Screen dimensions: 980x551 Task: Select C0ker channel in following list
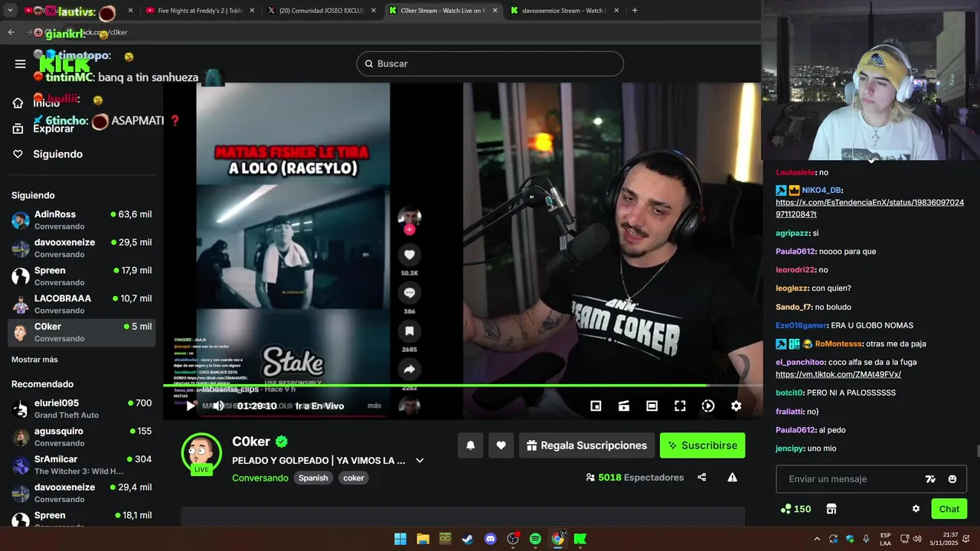tap(81, 332)
